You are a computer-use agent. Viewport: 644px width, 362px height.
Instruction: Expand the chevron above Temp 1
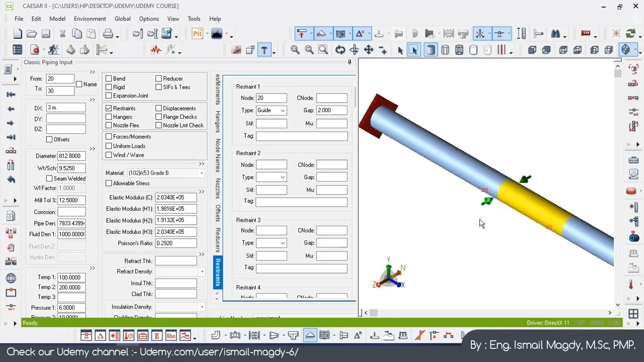coord(92,268)
